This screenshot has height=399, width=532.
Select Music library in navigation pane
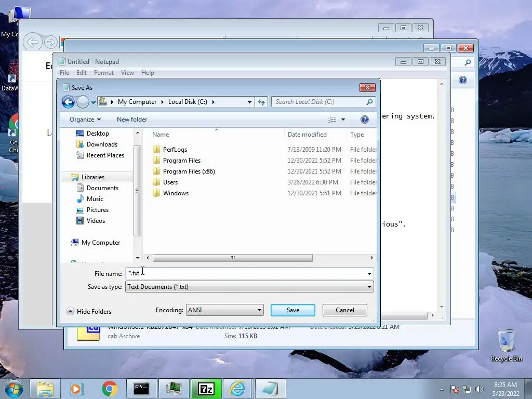pos(95,199)
